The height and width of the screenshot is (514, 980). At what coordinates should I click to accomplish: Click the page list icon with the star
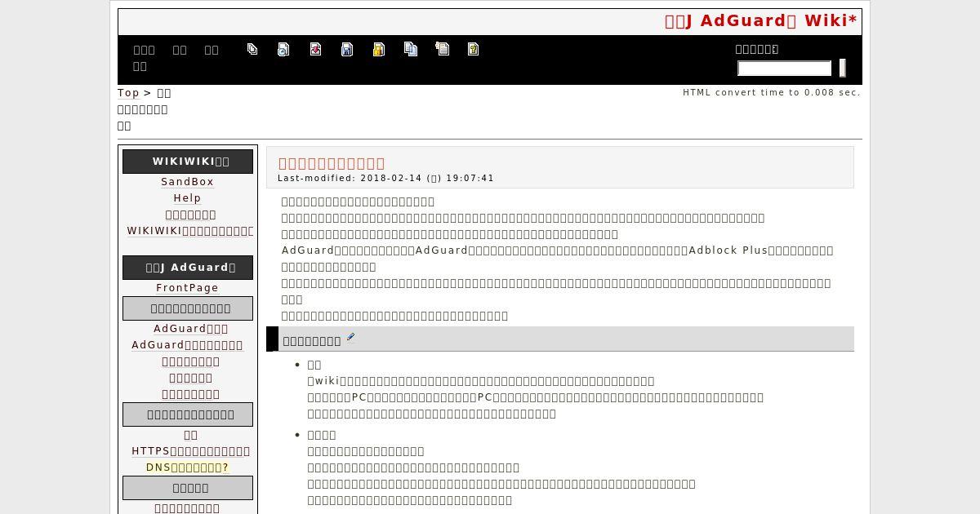click(x=442, y=49)
